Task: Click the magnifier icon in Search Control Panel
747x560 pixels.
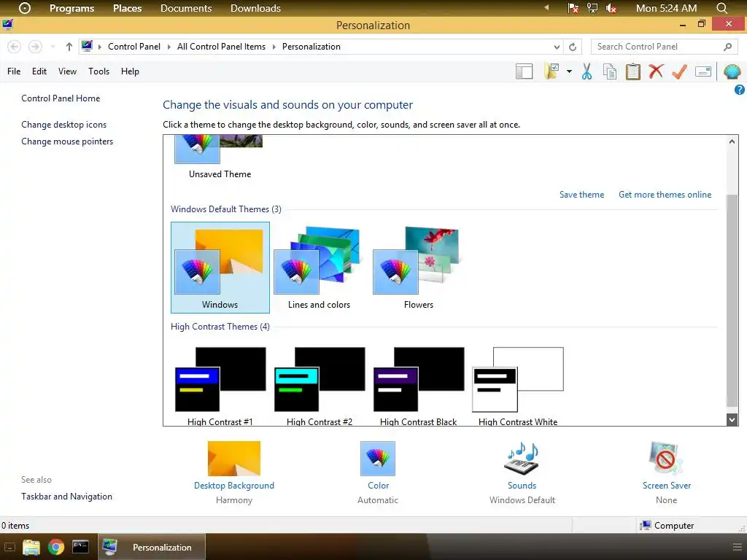Action: pyautogui.click(x=727, y=47)
